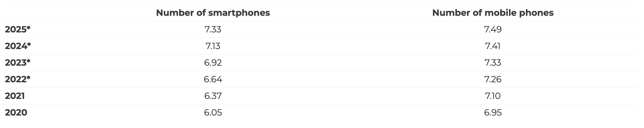Screen dimensions: 644x128
Task: Click the 2023 mobile phones value 7.33
Action: 493,63
